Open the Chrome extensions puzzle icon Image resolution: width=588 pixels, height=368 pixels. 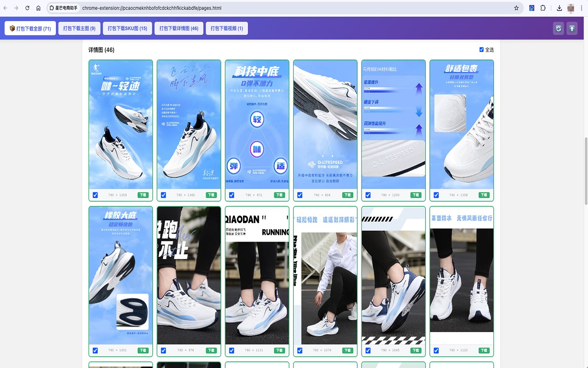coord(543,8)
